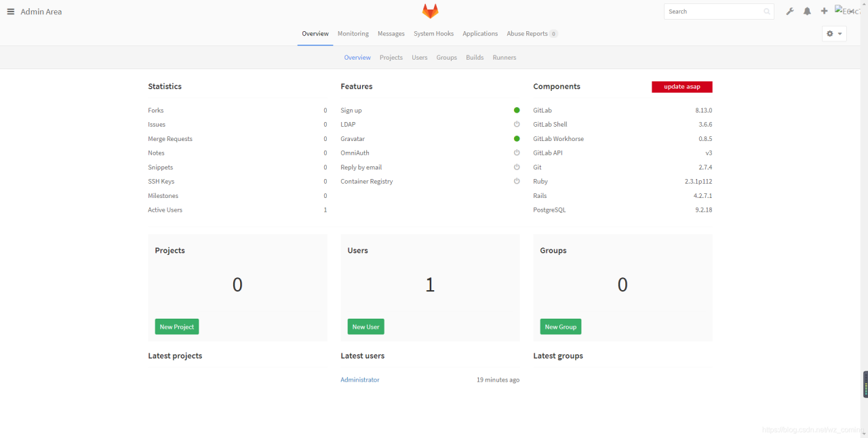Open the hamburger side menu
Image resolution: width=868 pixels, height=438 pixels.
point(11,12)
